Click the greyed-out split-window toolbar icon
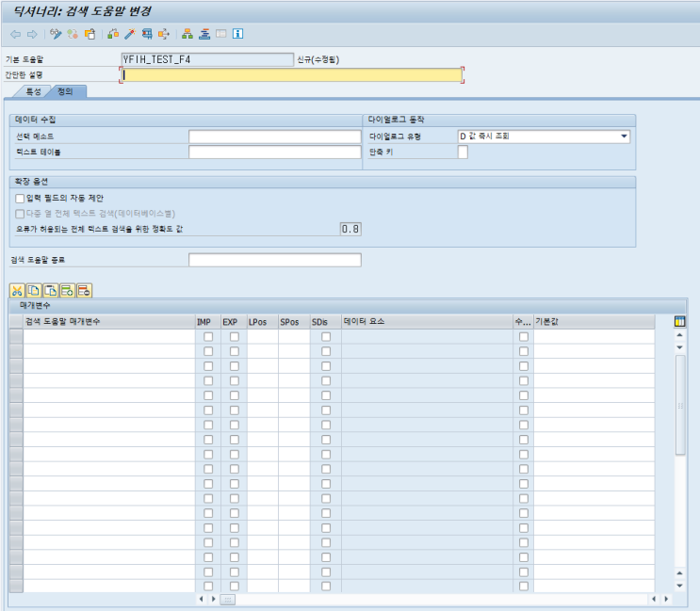Image resolution: width=700 pixels, height=611 pixels. (221, 34)
